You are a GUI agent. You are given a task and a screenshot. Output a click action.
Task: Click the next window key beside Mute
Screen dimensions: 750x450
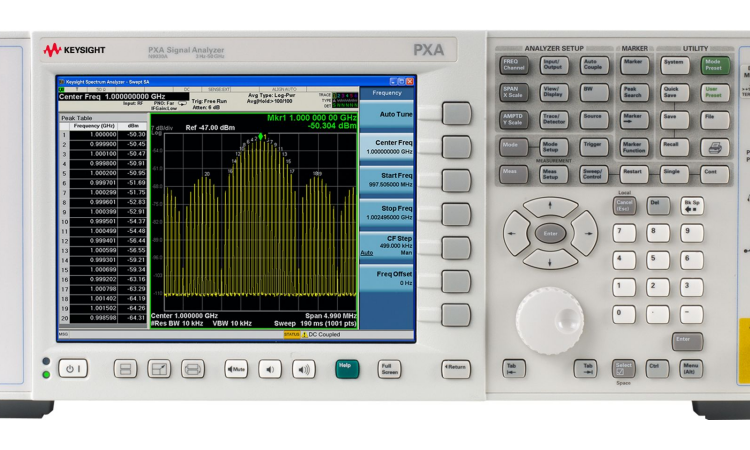coord(193,369)
